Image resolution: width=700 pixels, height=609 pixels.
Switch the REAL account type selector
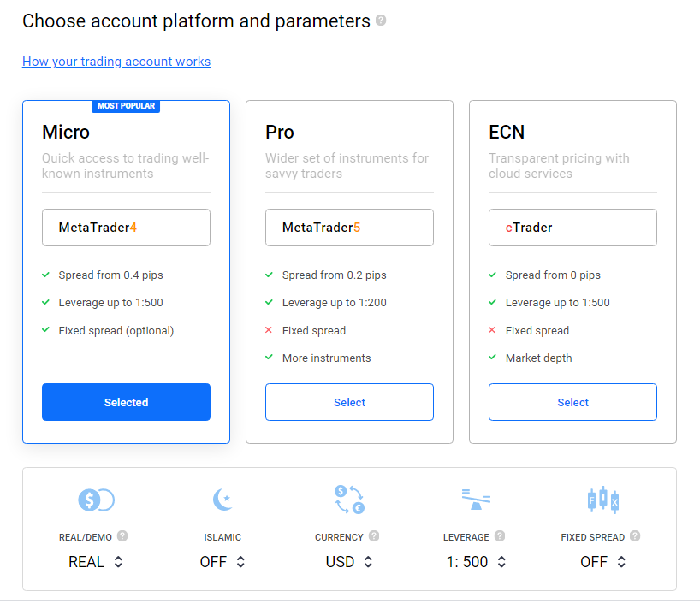click(96, 562)
